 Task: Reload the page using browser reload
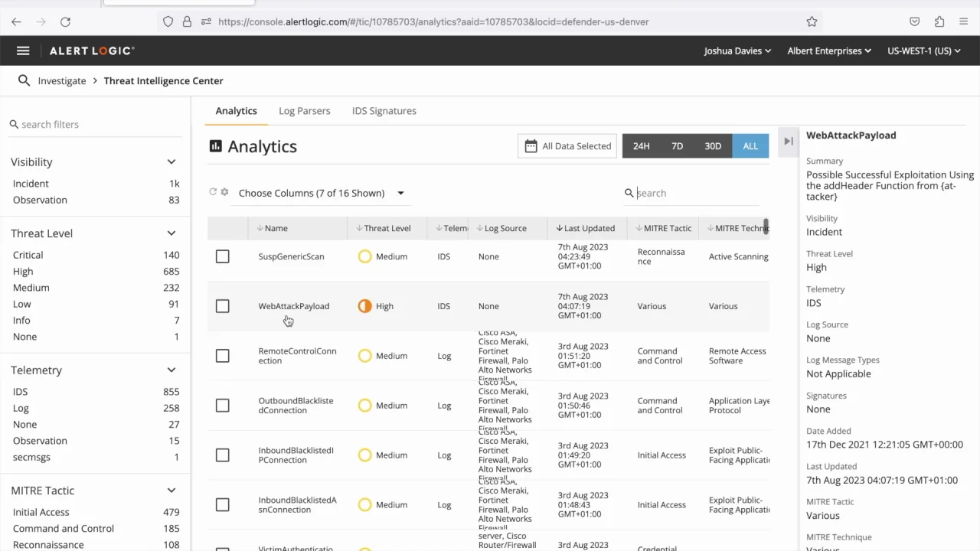click(x=65, y=21)
